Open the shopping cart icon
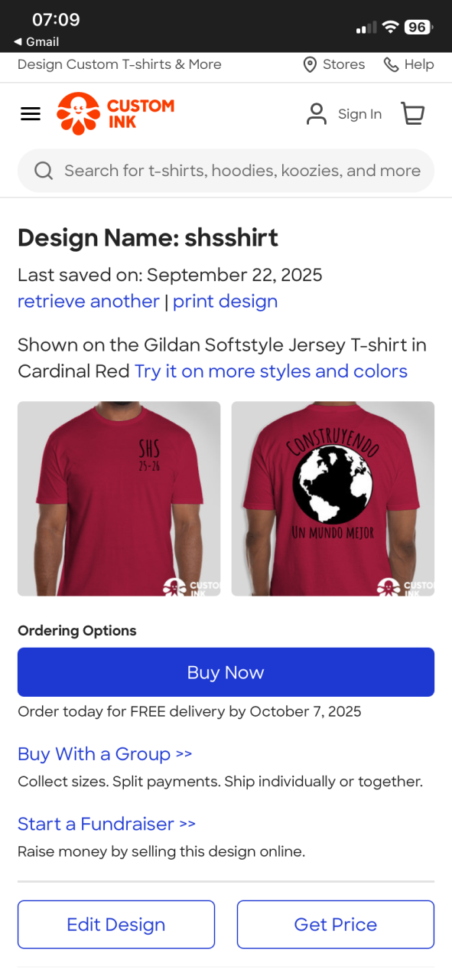Viewport: 452px width, 980px height. (x=413, y=113)
